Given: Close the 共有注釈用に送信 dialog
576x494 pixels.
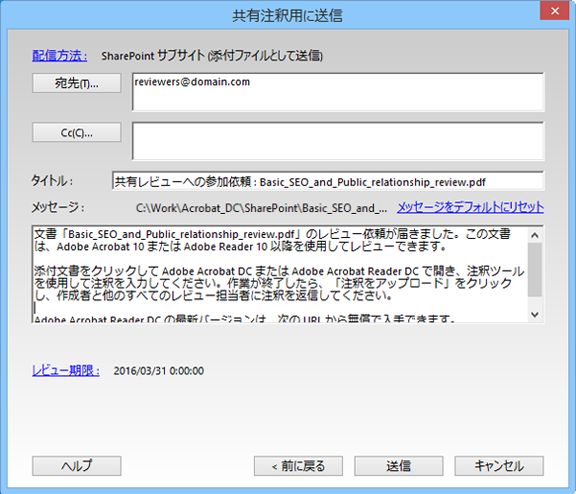Looking at the screenshot, I should coord(555,11).
